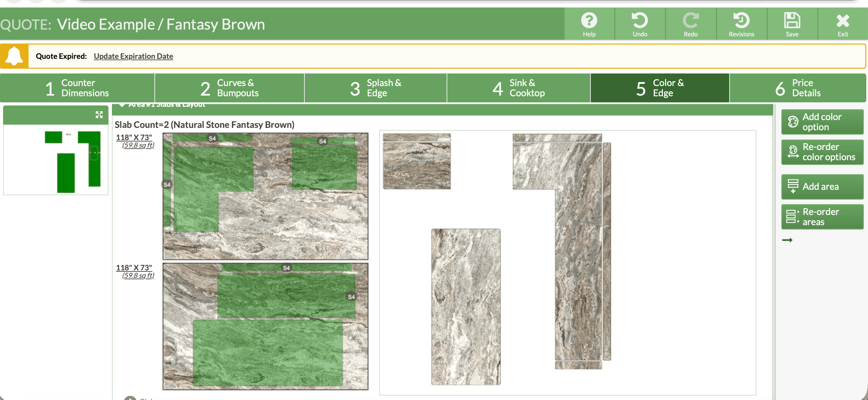Click first slab's (59.8 sq ft) label
Viewport: 868px width, 400px height.
[138, 145]
